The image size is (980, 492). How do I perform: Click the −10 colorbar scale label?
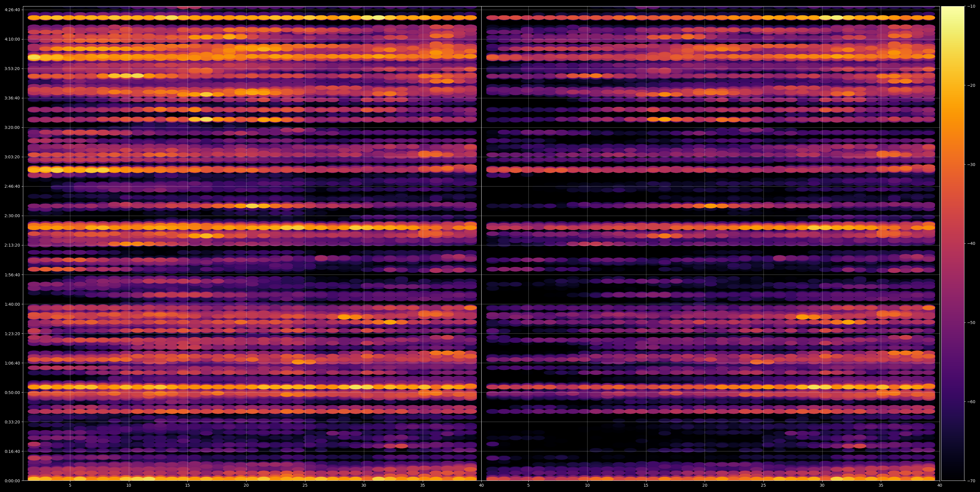click(x=971, y=6)
